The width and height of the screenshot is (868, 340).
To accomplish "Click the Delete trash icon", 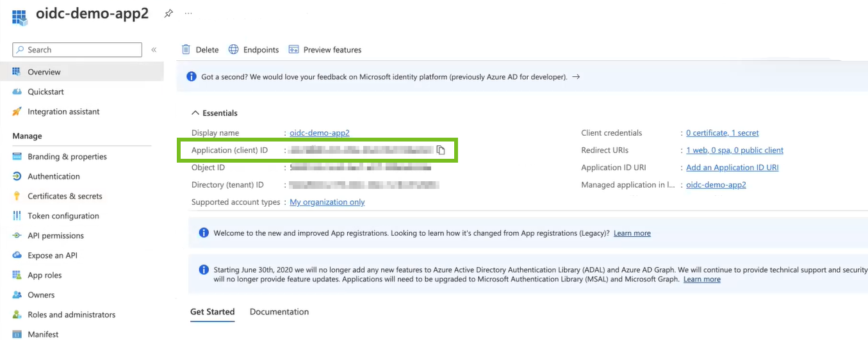I will [x=186, y=49].
